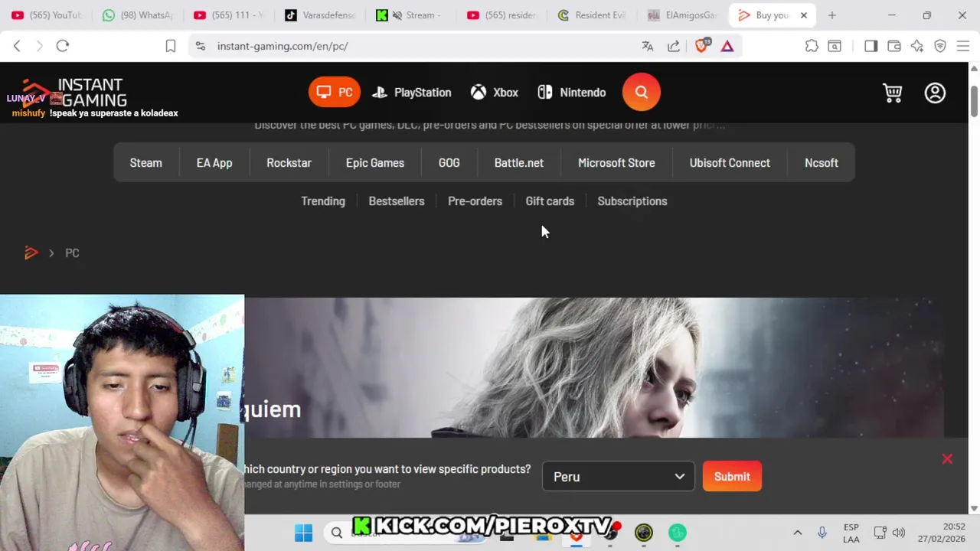Click the orange search magnifier button
Image resolution: width=980 pixels, height=551 pixels.
click(642, 93)
